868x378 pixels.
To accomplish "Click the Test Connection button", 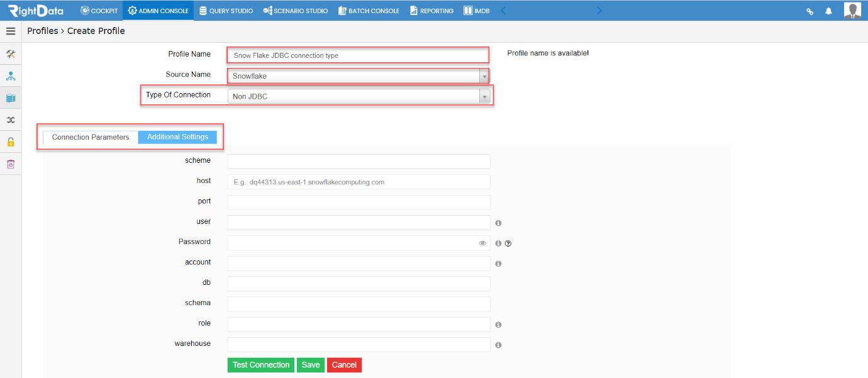I will point(260,365).
